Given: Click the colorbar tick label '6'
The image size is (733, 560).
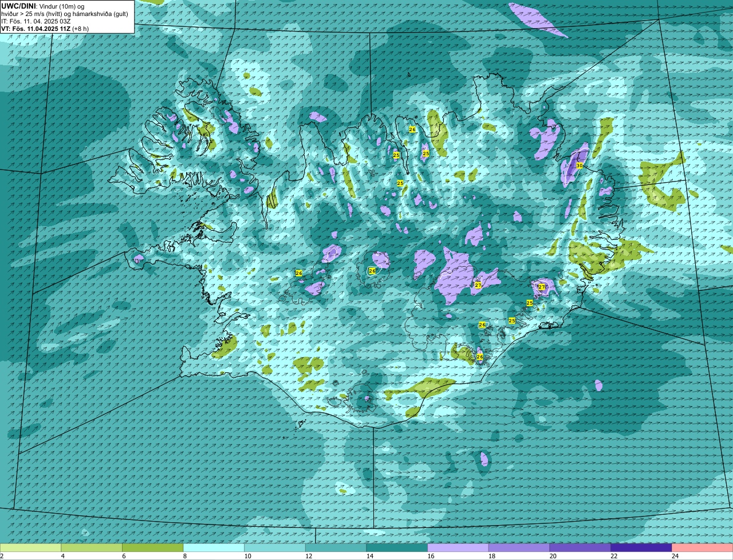Looking at the screenshot, I should pos(124,556).
